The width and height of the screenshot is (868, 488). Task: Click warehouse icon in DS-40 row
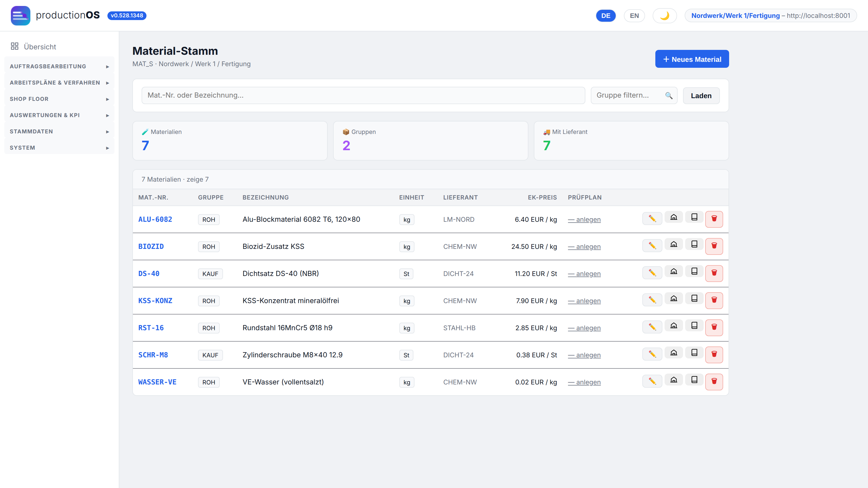pyautogui.click(x=674, y=271)
